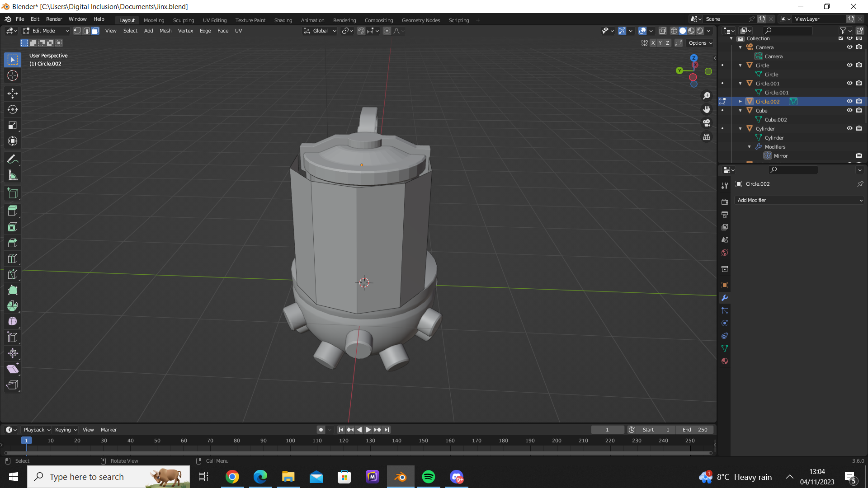The width and height of the screenshot is (868, 488).
Task: Select the Rip Region tool
Action: 13,385
